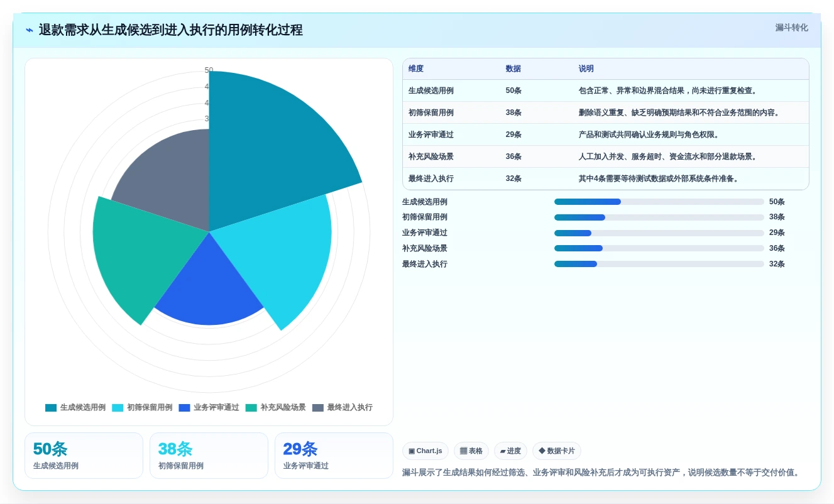This screenshot has width=834, height=504.
Task: Click description starting 产品和测试共同确认
Action: click(649, 134)
